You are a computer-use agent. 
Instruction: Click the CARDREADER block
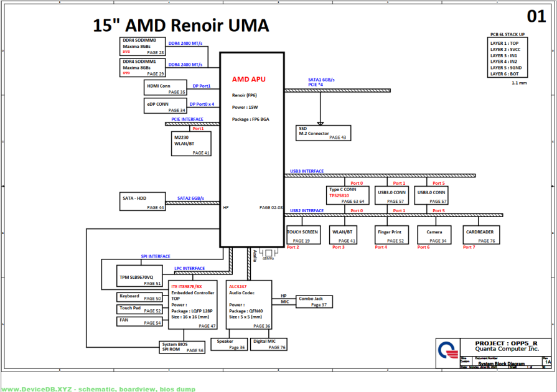coord(481,235)
